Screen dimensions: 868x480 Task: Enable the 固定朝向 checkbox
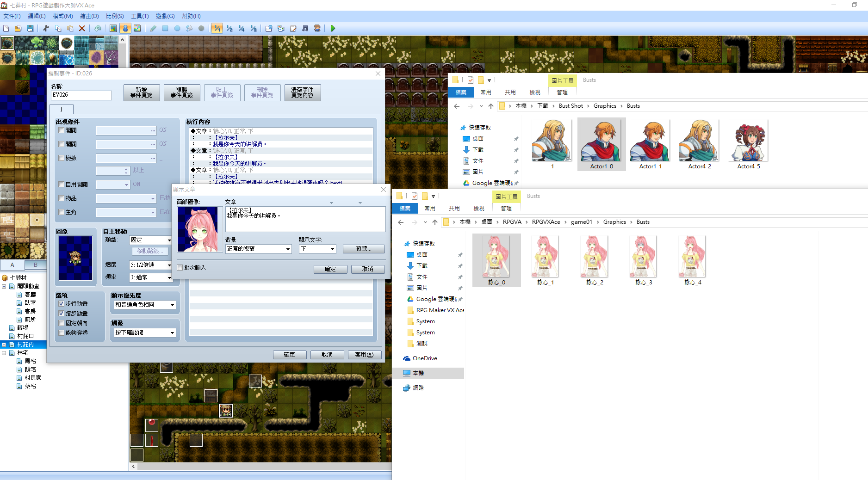[x=61, y=323]
